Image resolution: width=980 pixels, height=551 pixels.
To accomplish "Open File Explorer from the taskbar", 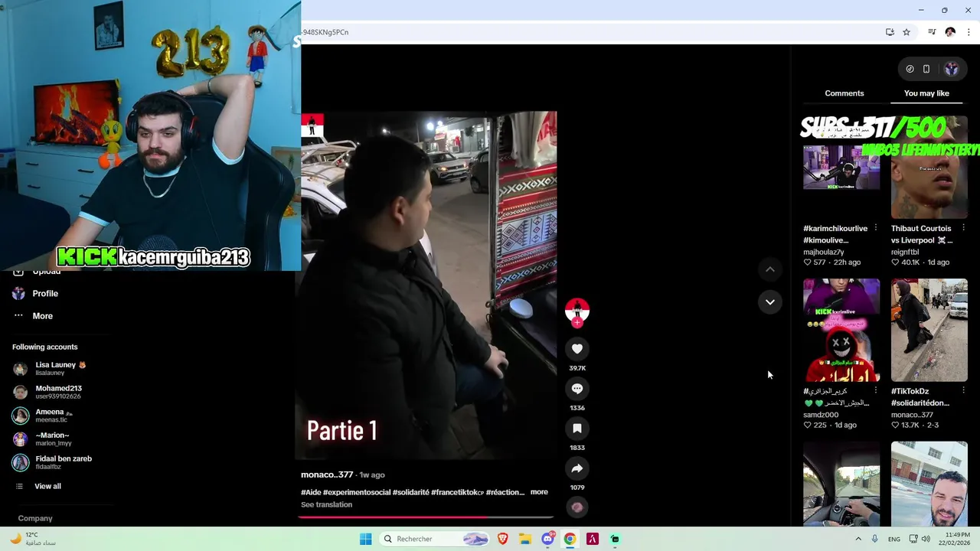I will (x=525, y=539).
